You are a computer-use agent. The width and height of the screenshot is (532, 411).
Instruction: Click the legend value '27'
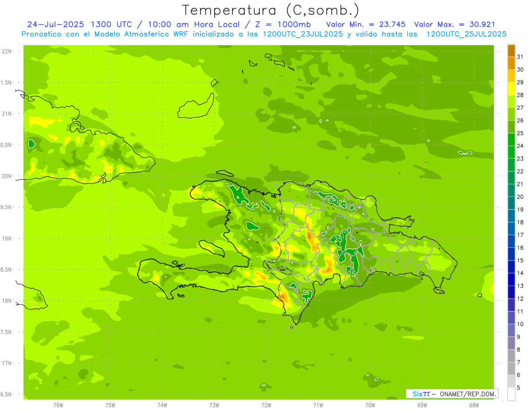click(x=520, y=108)
